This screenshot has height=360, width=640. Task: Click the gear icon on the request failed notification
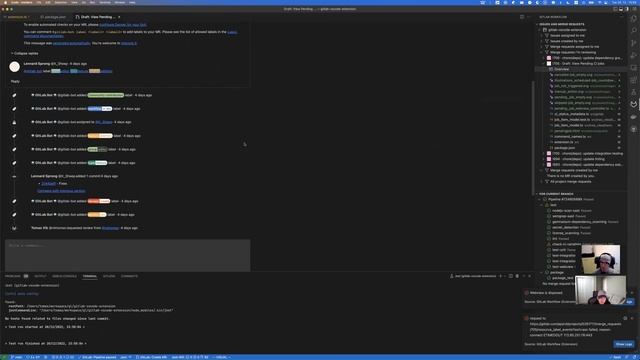625,318
